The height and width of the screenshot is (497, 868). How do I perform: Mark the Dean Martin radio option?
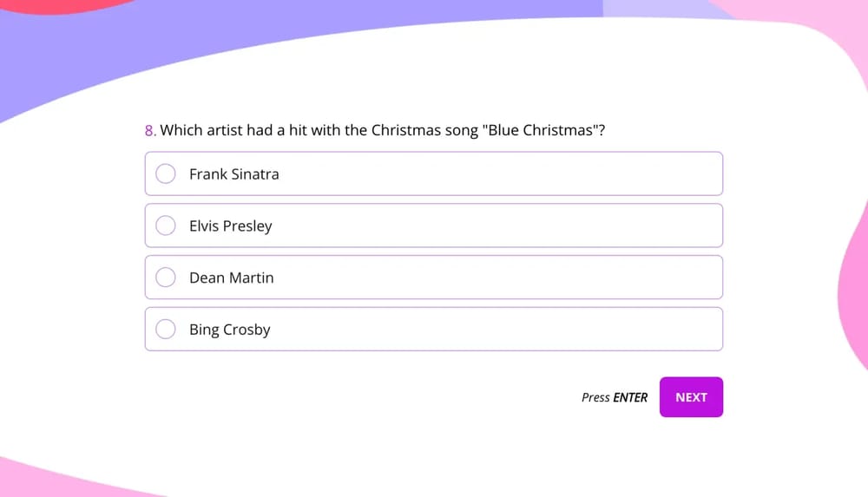[x=166, y=278]
